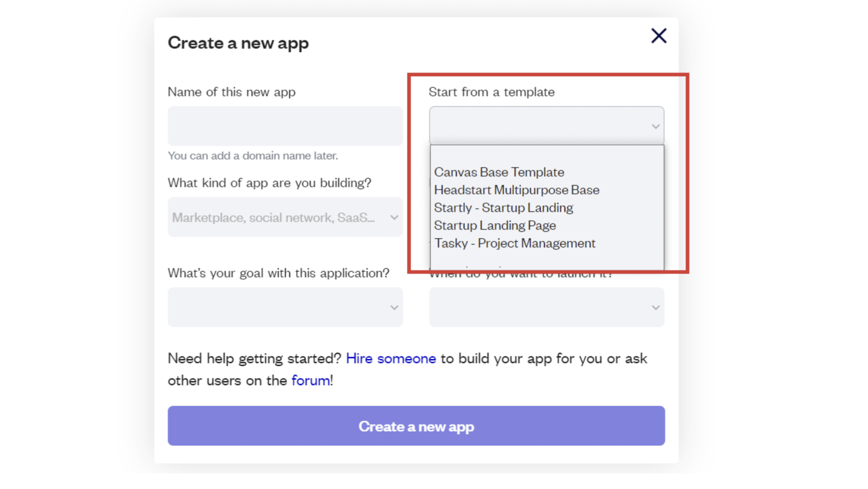Open the forum link
Viewport: 868px width, 489px height.
[x=311, y=380]
